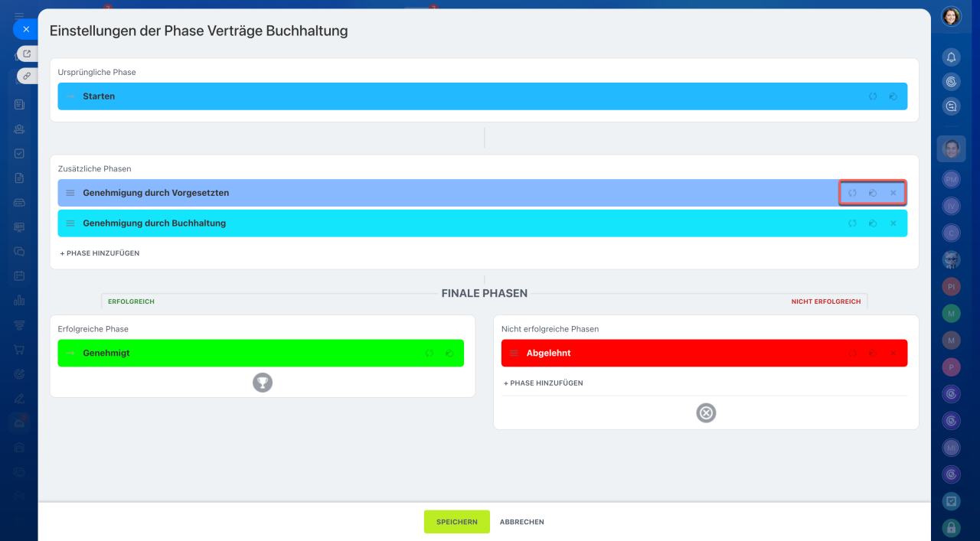Grab the drag handle of Genehmigung durch Buchhaltung

70,223
